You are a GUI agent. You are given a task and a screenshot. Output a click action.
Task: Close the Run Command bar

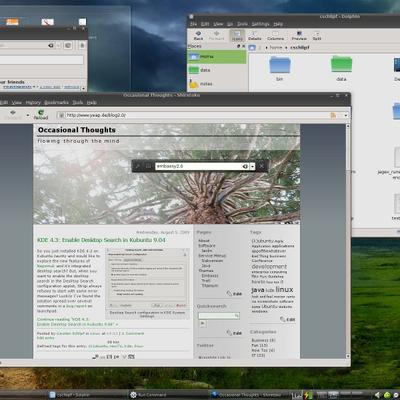(262, 166)
